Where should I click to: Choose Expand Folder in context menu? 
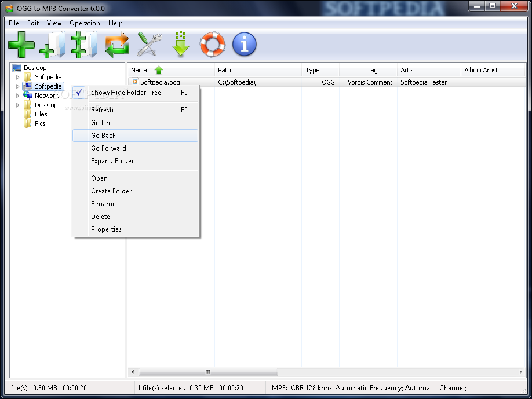135,161
